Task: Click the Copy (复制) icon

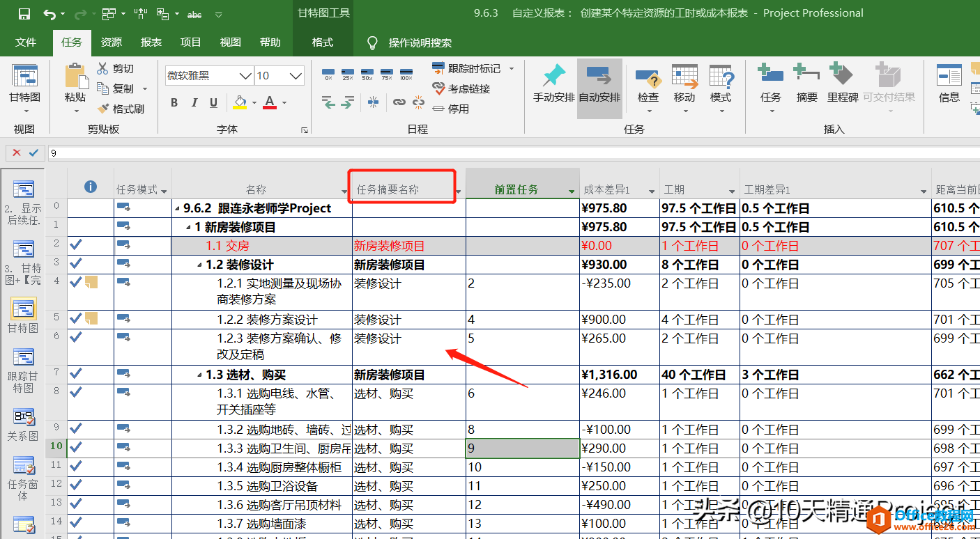Action: click(103, 88)
